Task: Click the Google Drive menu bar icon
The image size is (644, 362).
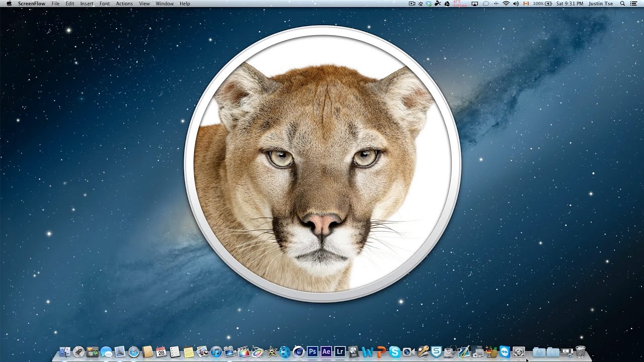Action: [x=447, y=4]
